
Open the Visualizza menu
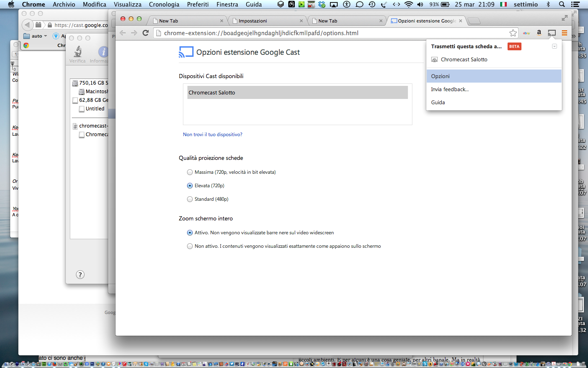click(x=127, y=4)
